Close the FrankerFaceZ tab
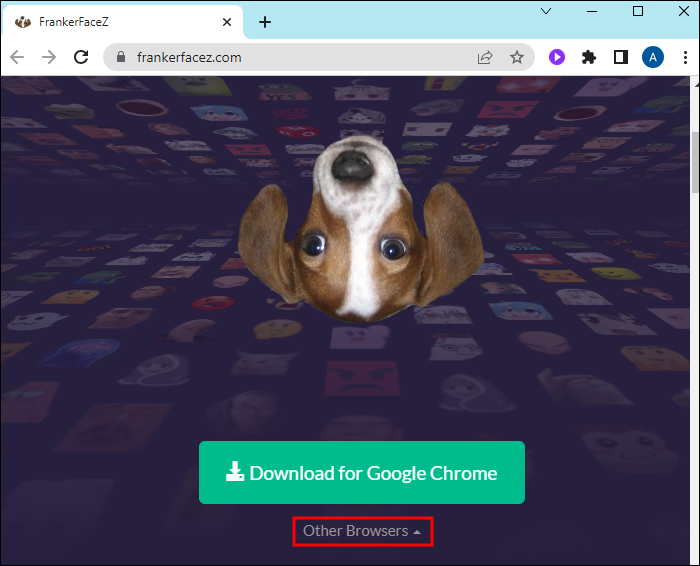 click(x=227, y=22)
